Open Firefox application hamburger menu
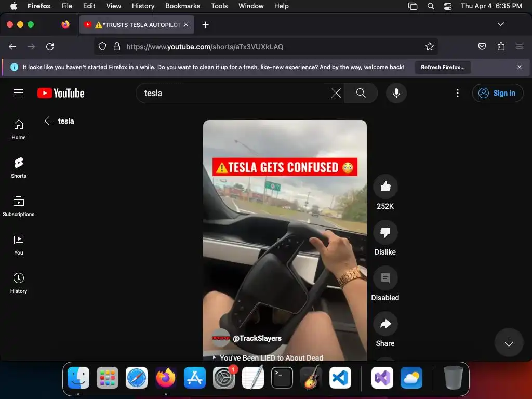 (x=519, y=46)
